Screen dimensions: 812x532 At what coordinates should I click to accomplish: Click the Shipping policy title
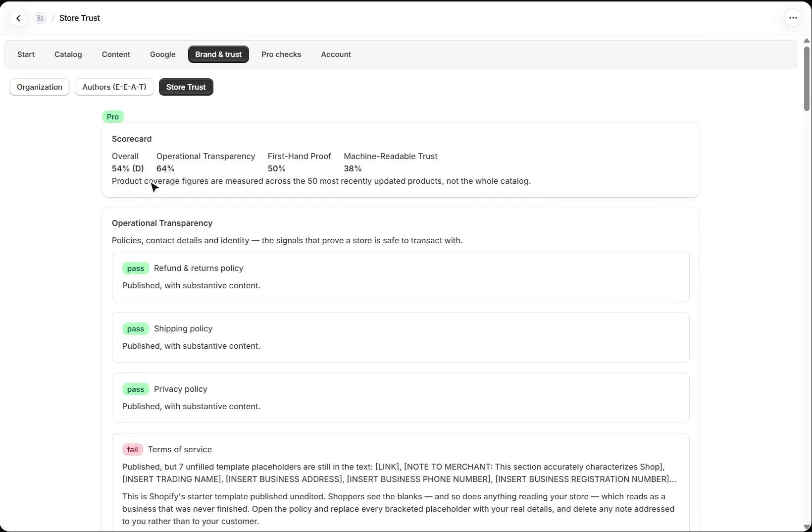pos(183,329)
